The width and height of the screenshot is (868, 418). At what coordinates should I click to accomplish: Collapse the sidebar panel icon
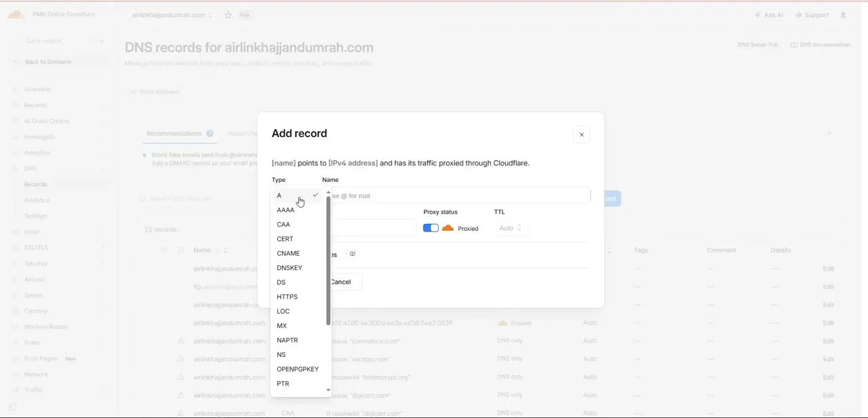tap(13, 407)
